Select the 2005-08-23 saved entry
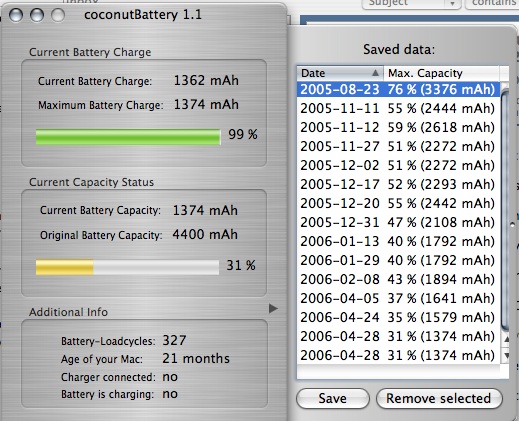The width and height of the screenshot is (519, 421). click(398, 89)
